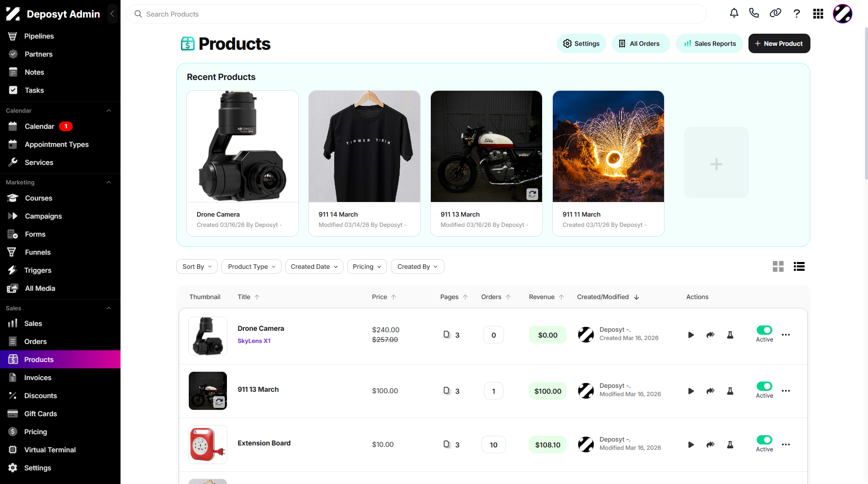
Task: Click the link chain icon in header
Action: pyautogui.click(x=775, y=13)
